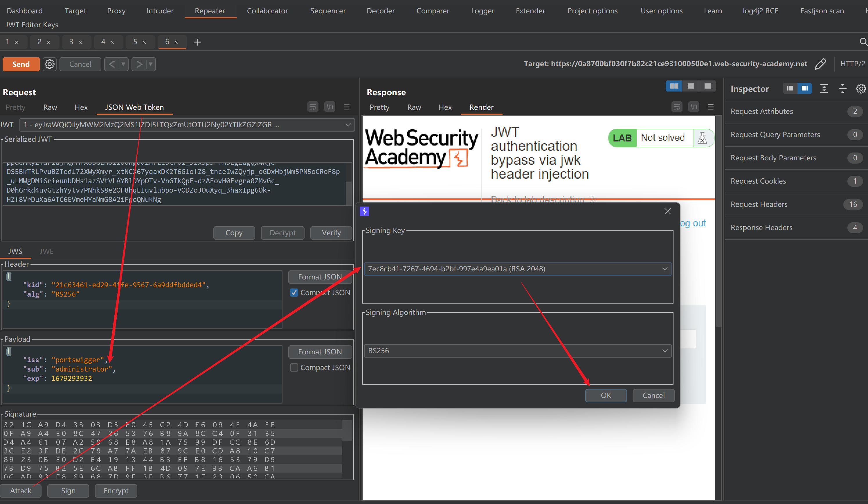Viewport: 868px width, 504px height.
Task: Open the Intruder tab
Action: [x=160, y=11]
